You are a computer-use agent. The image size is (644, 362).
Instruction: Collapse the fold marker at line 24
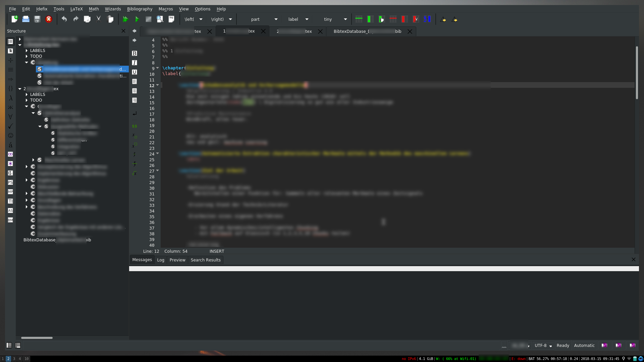pyautogui.click(x=158, y=154)
